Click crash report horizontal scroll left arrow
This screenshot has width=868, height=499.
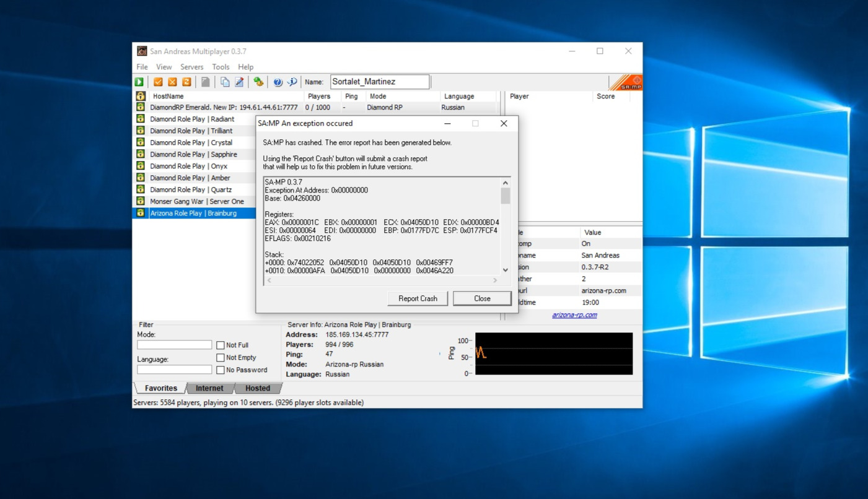(x=269, y=280)
